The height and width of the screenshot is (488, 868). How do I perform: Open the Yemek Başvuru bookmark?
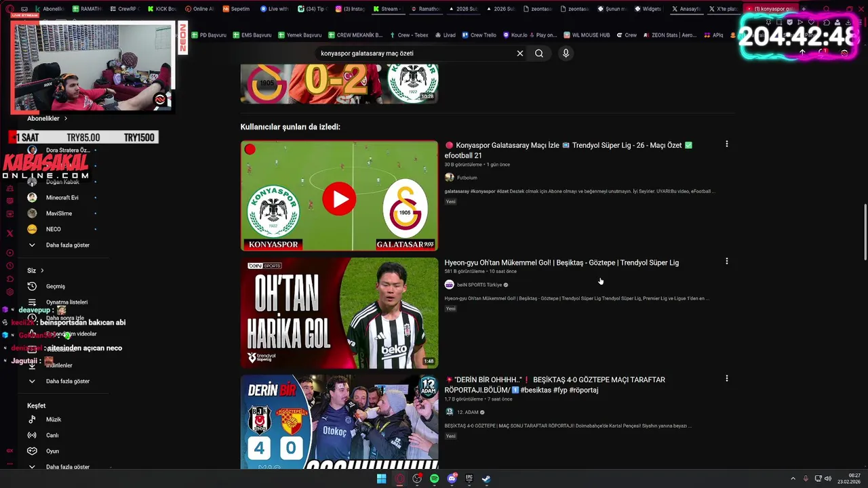(x=299, y=35)
